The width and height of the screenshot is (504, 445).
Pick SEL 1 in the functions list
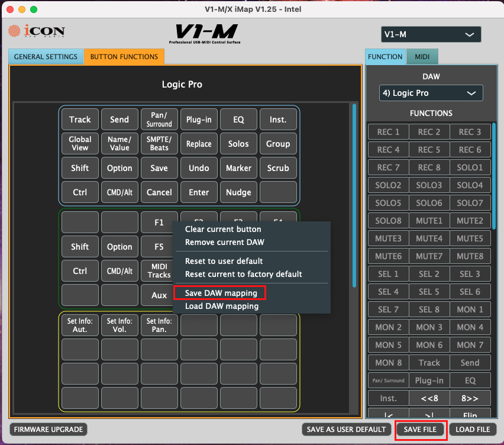pyautogui.click(x=388, y=274)
